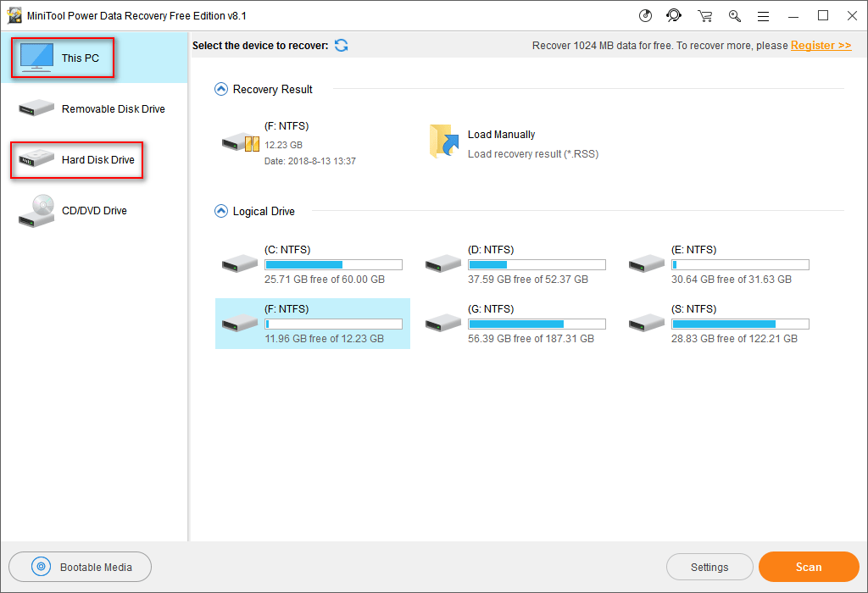The image size is (868, 593).
Task: Click '37.59 GB free of 52.37 GB' text
Action: 528,280
